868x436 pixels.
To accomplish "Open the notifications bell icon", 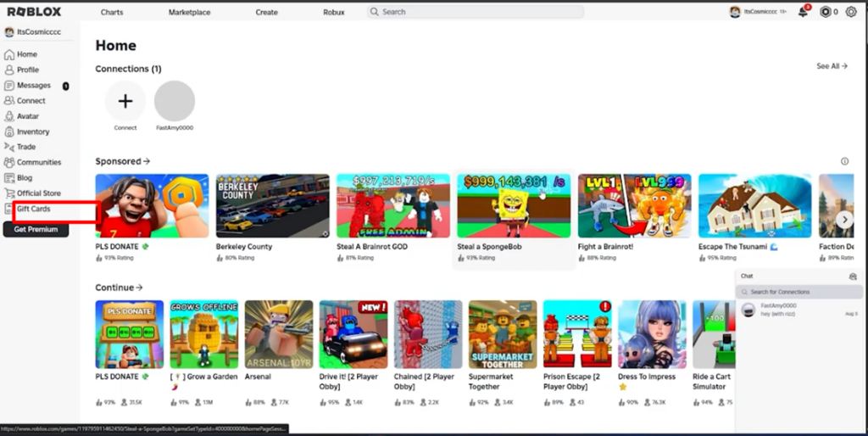I will (x=803, y=12).
